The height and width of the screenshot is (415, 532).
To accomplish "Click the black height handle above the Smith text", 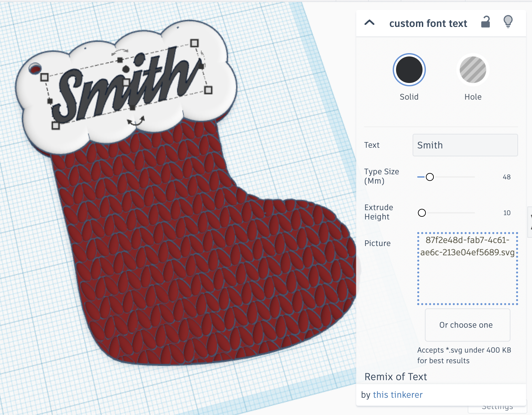I will [126, 69].
